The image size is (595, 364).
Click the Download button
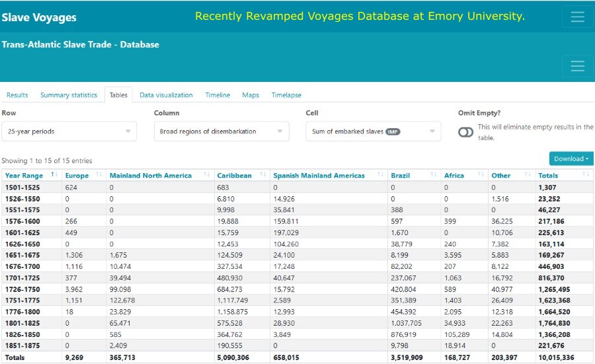571,159
